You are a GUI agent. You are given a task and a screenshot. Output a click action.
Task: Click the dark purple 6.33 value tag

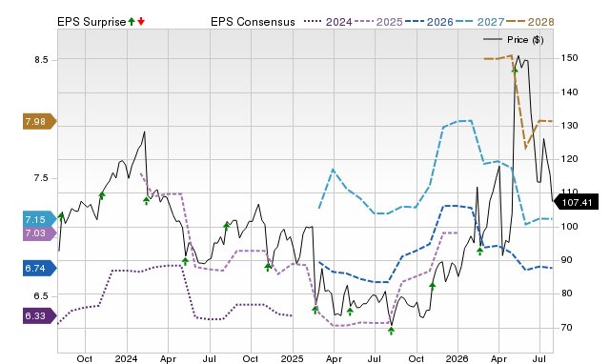(x=39, y=315)
